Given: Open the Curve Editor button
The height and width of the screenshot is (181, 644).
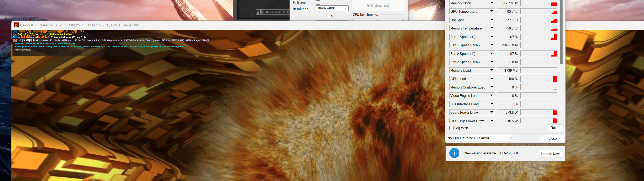Looking at the screenshot, I should (x=272, y=12).
